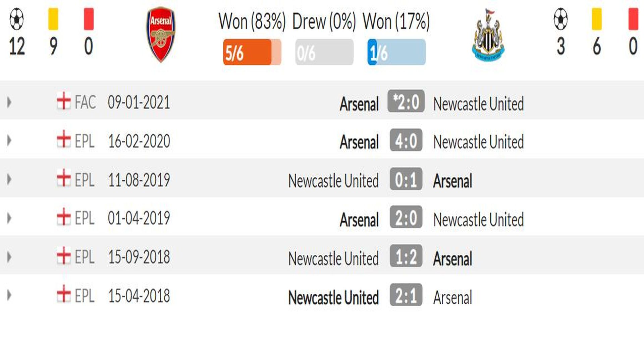Click Arsenal's yellow card icon
This screenshot has width=644, height=362.
click(53, 19)
